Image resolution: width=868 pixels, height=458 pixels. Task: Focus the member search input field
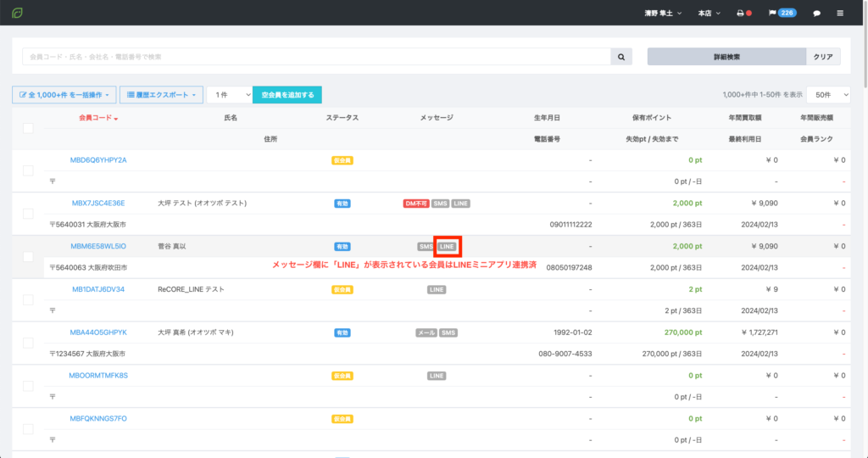tap(315, 57)
